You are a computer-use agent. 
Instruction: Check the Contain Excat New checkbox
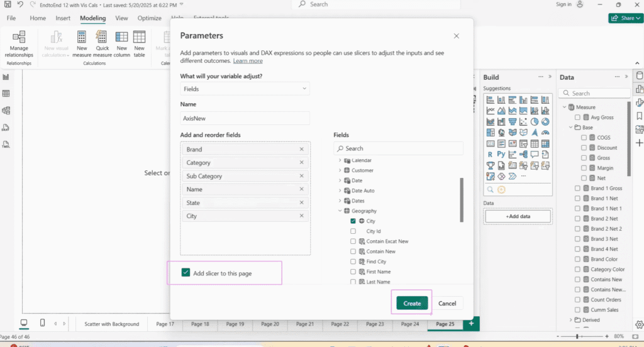click(x=353, y=241)
